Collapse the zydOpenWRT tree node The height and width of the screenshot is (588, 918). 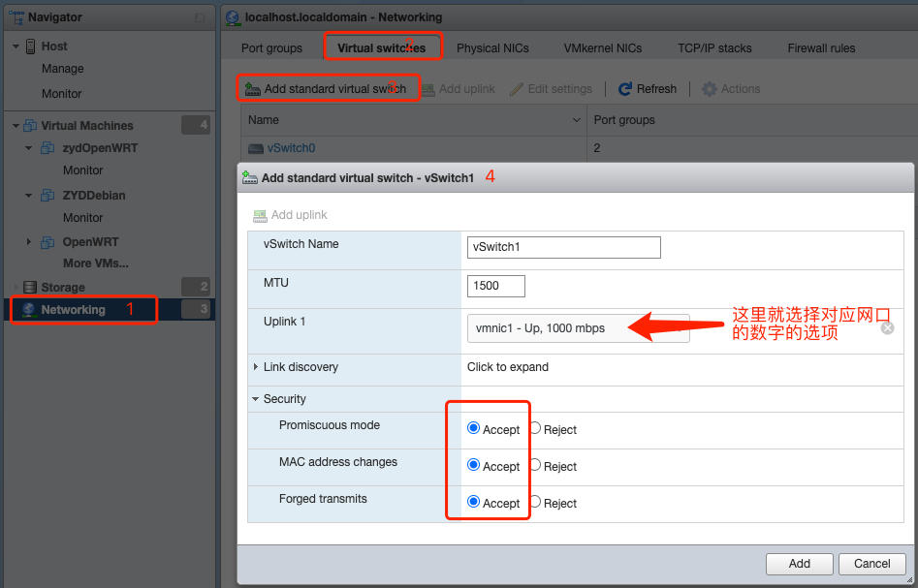[x=28, y=148]
